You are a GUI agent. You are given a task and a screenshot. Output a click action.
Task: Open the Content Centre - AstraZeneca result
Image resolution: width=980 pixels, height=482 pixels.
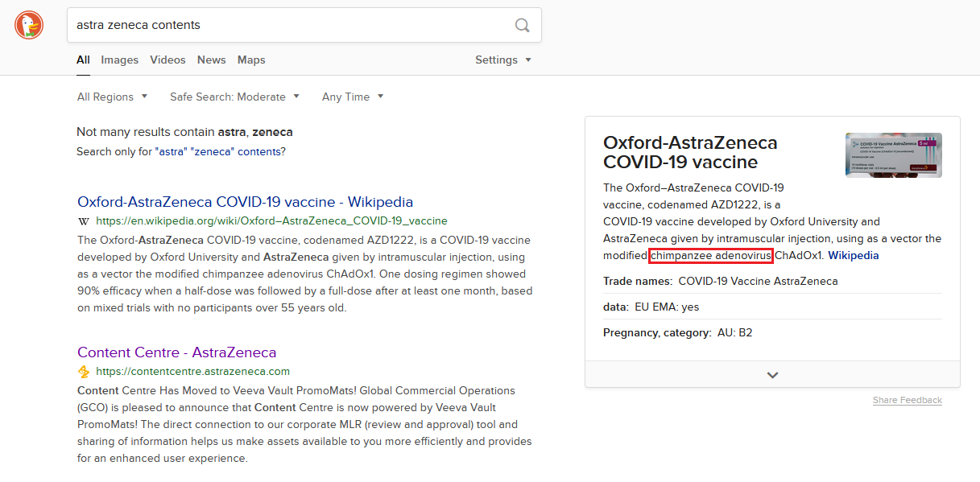[x=177, y=352]
